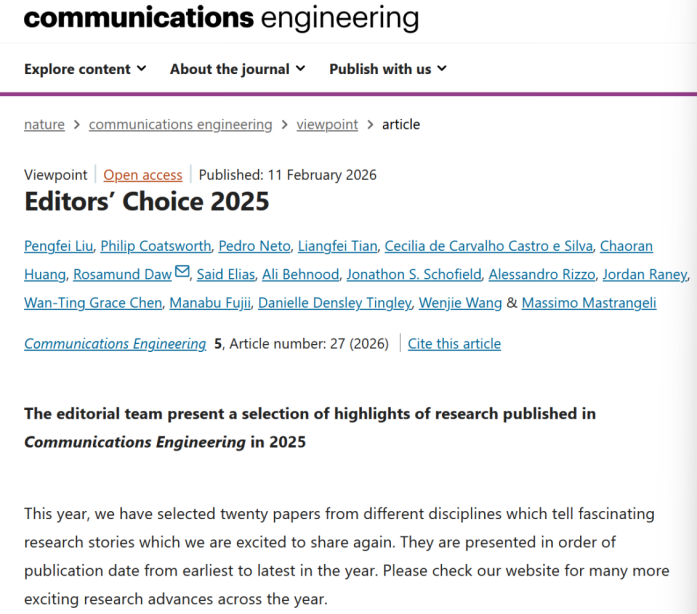The width and height of the screenshot is (697, 614).
Task: View author Massimo Mastrangeli
Action: click(x=589, y=302)
